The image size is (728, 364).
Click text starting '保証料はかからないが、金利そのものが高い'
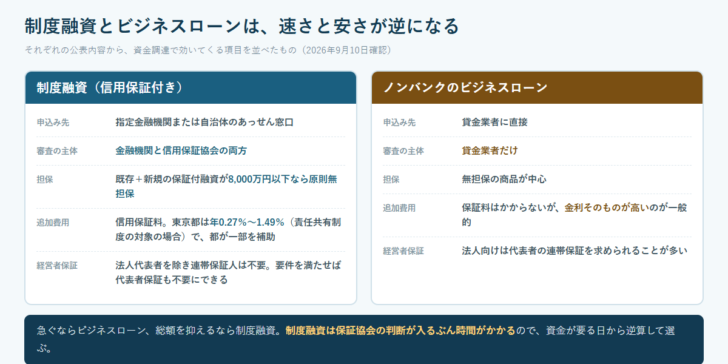tap(574, 215)
